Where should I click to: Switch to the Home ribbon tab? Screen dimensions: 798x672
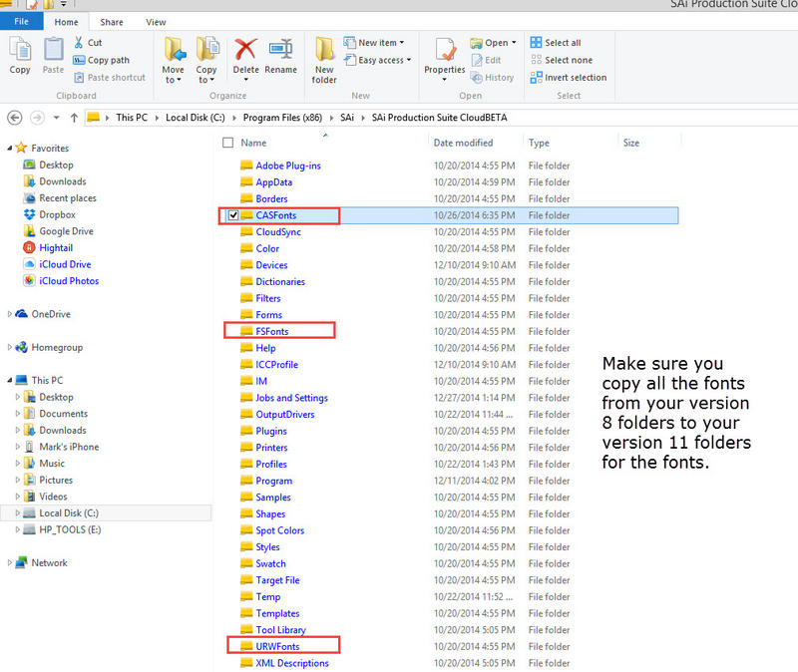click(x=66, y=22)
